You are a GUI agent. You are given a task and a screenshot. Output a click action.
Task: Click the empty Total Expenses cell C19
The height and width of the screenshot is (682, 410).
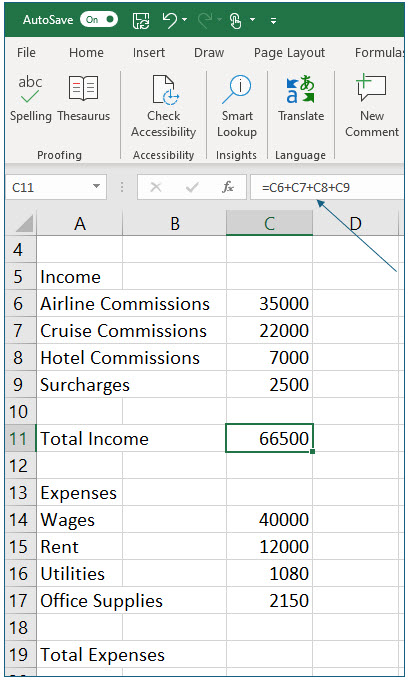click(x=269, y=654)
